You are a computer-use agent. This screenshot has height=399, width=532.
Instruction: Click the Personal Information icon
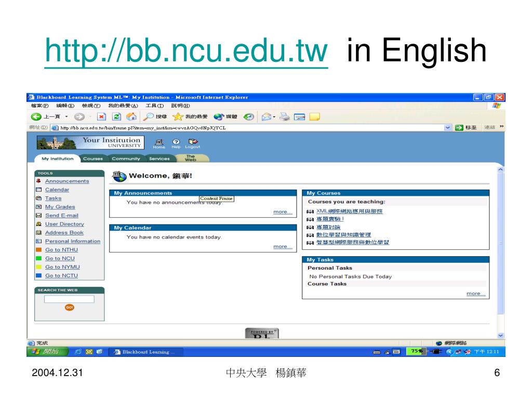tap(38, 241)
